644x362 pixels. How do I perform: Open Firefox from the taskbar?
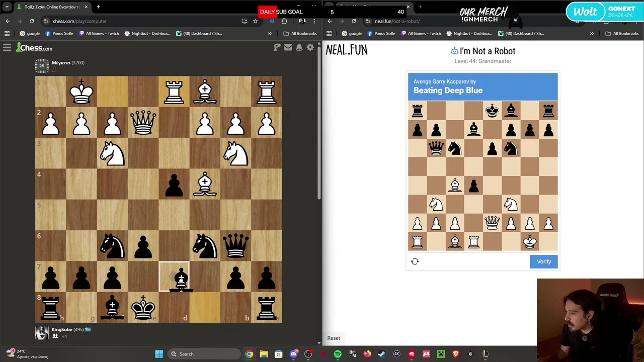[367, 354]
